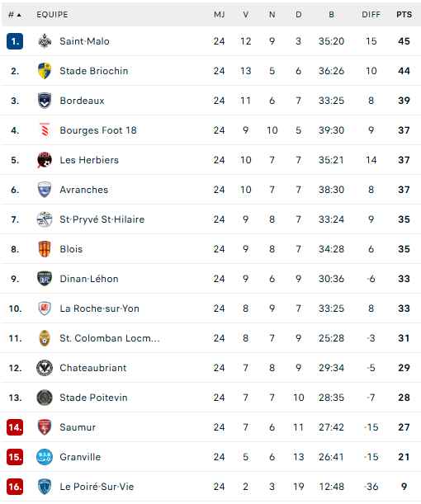The height and width of the screenshot is (504, 421).
Task: Open the Le Poiré-Sur-Vie team link
Action: click(x=97, y=487)
